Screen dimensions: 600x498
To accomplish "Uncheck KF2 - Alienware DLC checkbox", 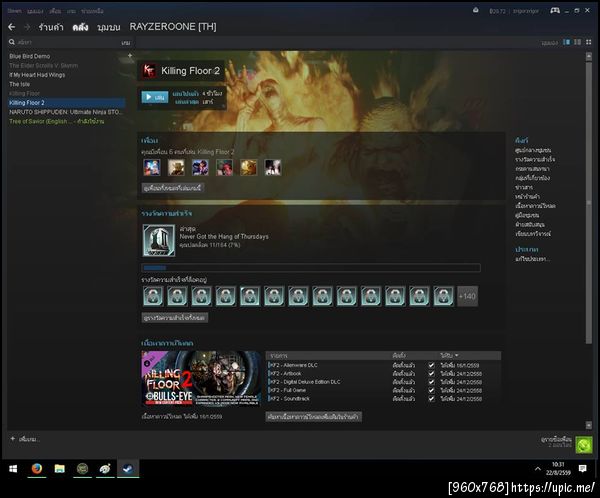I will point(431,365).
